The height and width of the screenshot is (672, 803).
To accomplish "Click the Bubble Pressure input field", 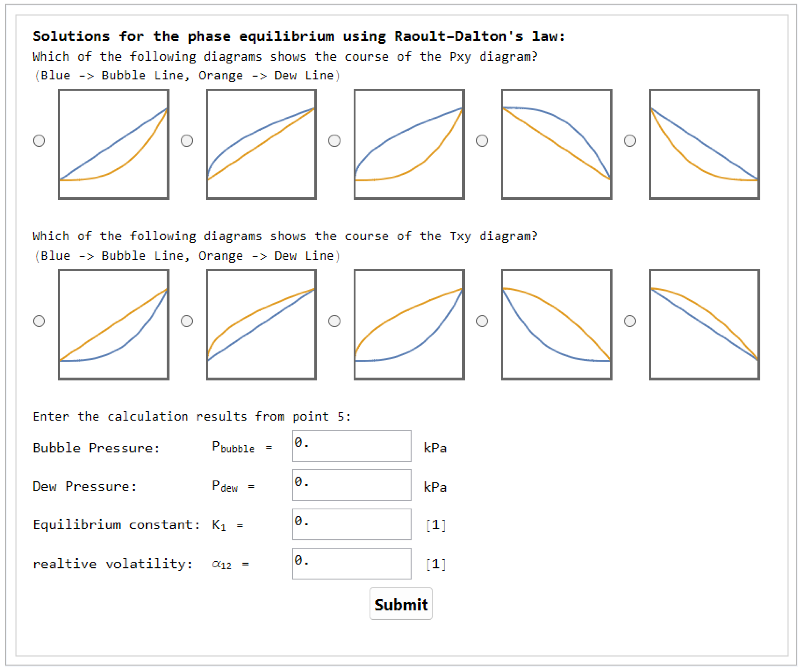I will coord(351,446).
